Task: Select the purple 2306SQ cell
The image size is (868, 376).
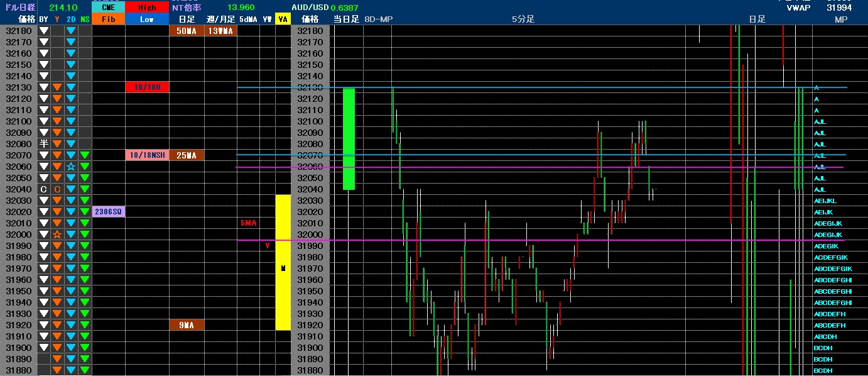Action: [108, 212]
